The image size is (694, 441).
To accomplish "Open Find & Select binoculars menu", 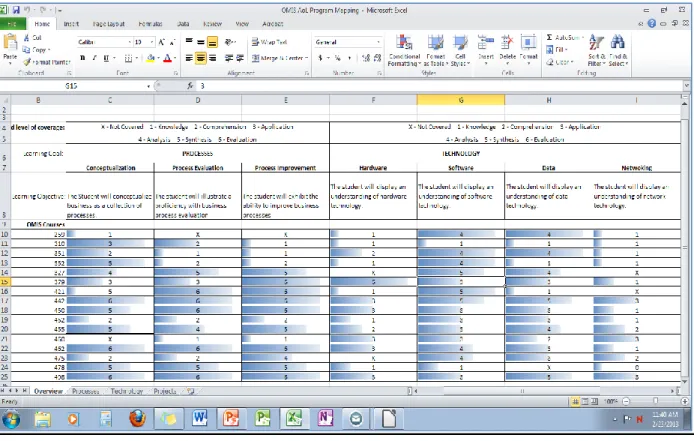I will [x=618, y=50].
